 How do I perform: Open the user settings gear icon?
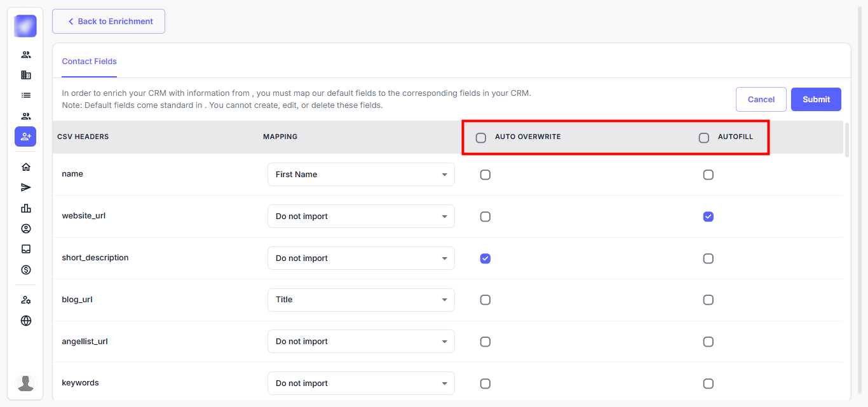25,300
